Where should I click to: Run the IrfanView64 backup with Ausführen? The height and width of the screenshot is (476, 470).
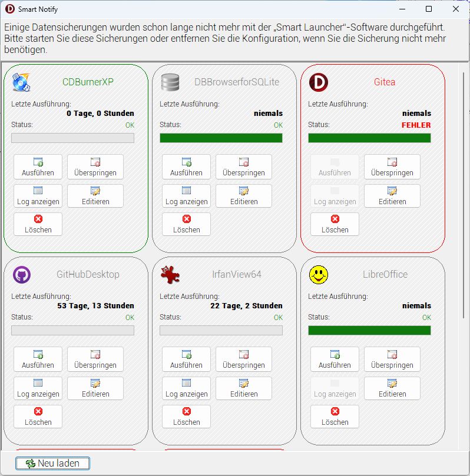[x=186, y=359]
